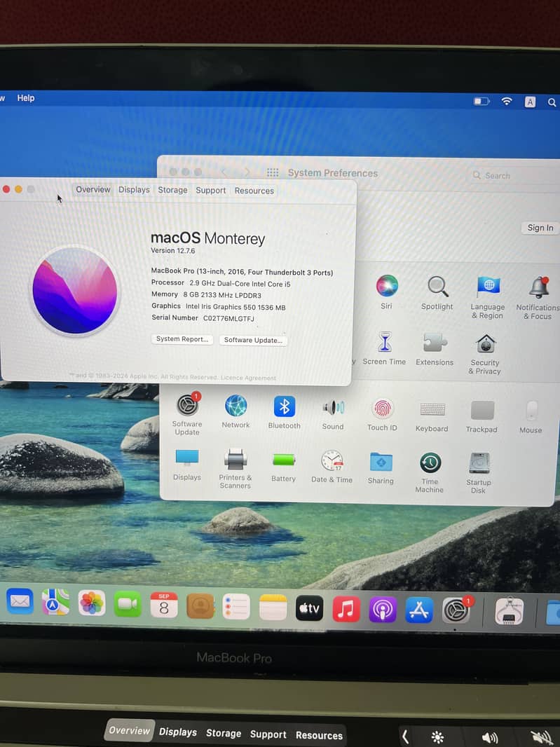
Task: Launch Maps from the Dock
Action: (x=55, y=602)
